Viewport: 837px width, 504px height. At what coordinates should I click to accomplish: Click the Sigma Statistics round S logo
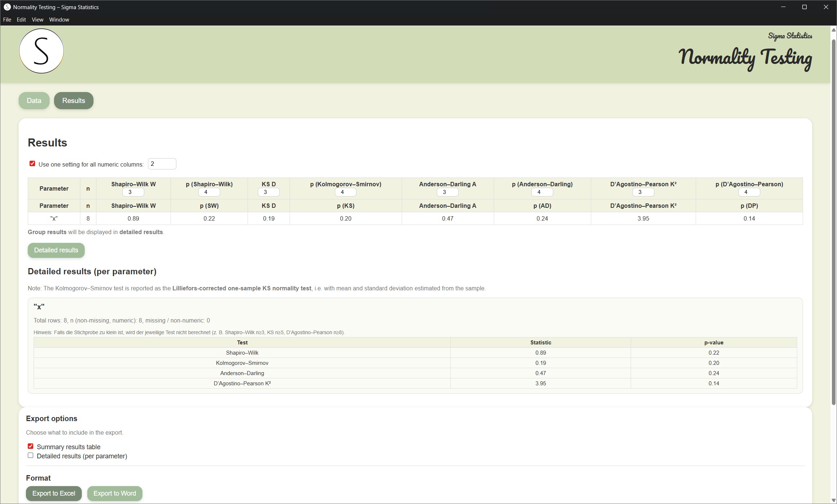point(41,51)
